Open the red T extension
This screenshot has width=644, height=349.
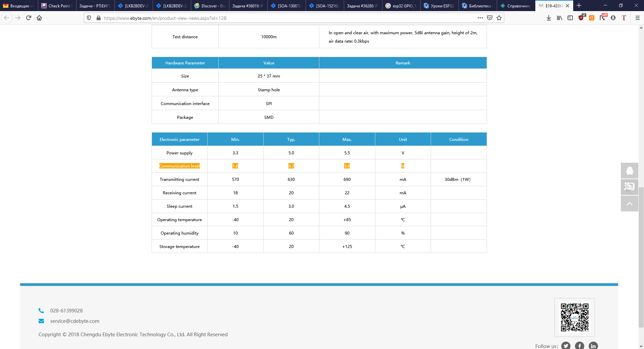pos(624,18)
